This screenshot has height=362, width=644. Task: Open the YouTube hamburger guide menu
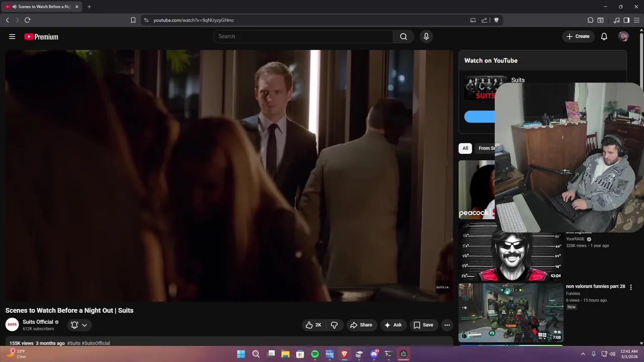coord(12,36)
